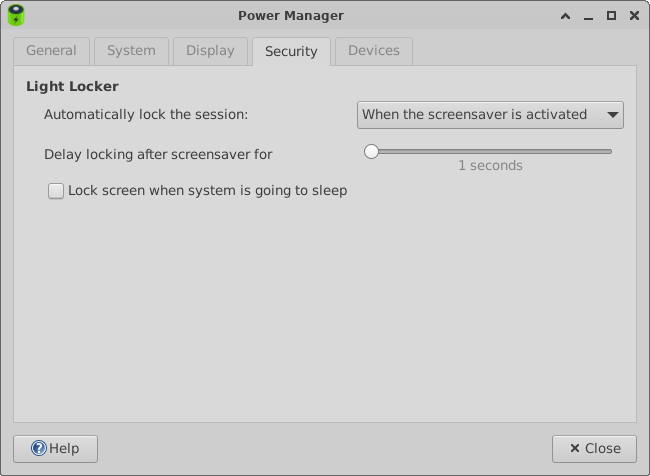The width and height of the screenshot is (650, 476).
Task: Click the 'Lock screen when system is going to sleep' label
Action: (208, 191)
